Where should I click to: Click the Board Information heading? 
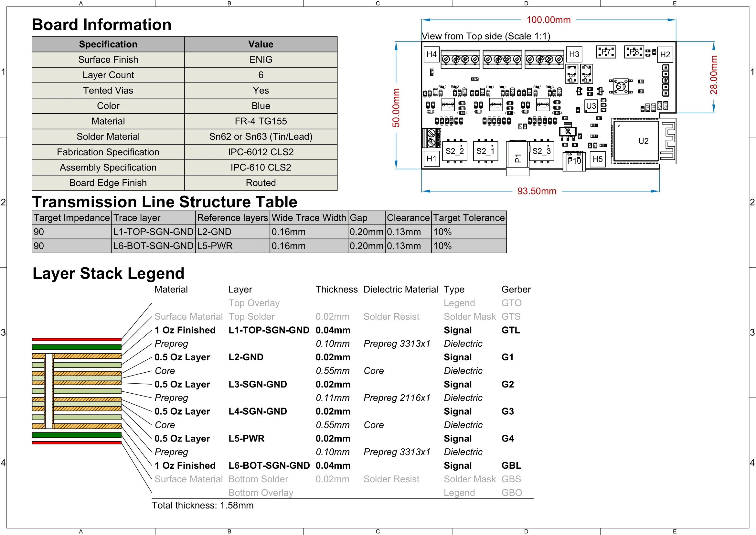[x=102, y=25]
